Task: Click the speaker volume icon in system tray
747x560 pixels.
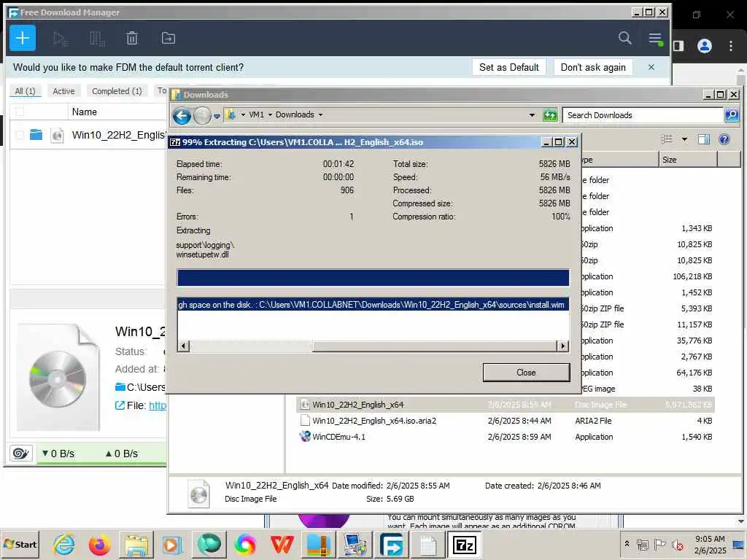Action: [678, 544]
